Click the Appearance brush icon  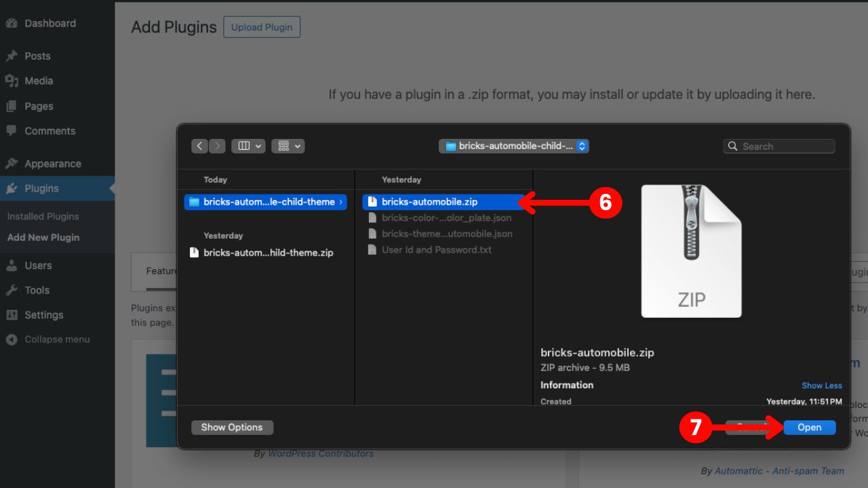[x=12, y=163]
